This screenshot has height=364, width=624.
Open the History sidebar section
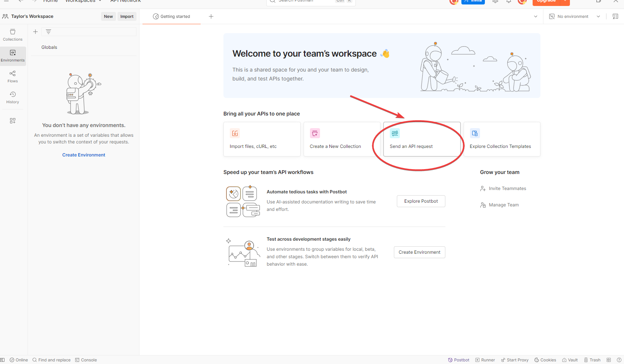[x=13, y=98]
